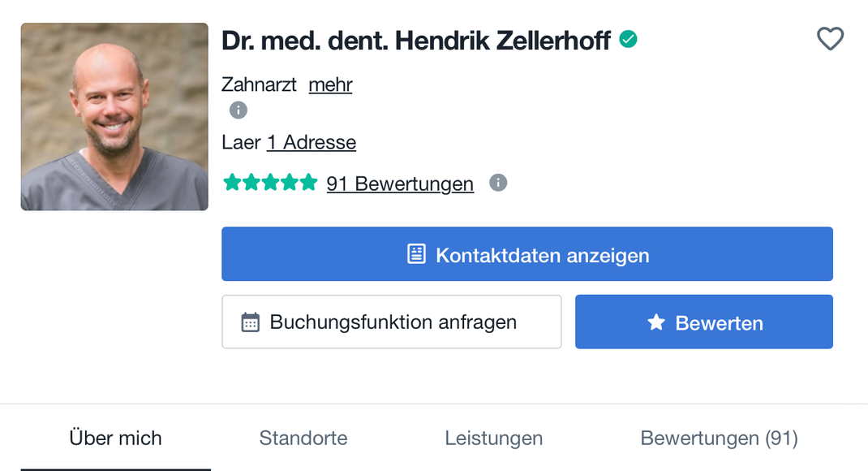Rate the doctor with Bewerten button

(704, 322)
